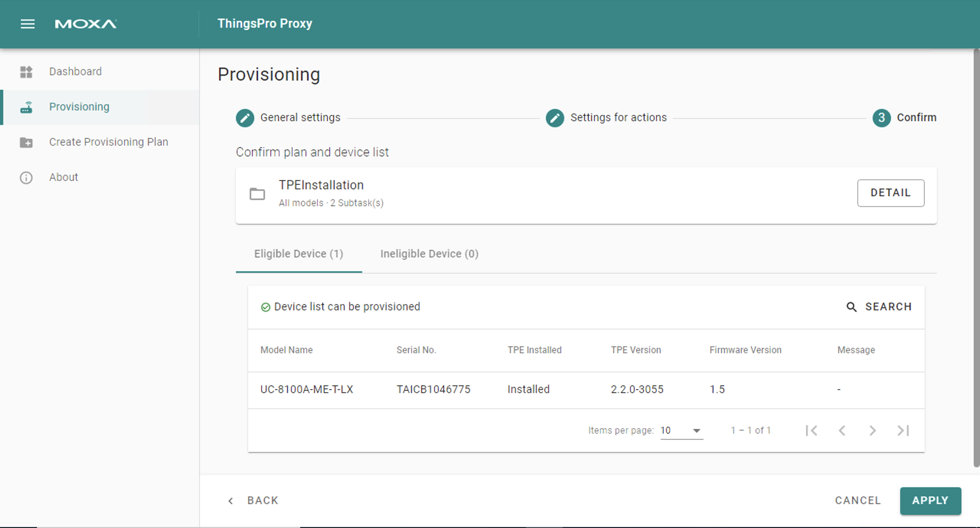980x528 pixels.
Task: Switch to Eligible Device (1) tab
Action: click(x=299, y=254)
